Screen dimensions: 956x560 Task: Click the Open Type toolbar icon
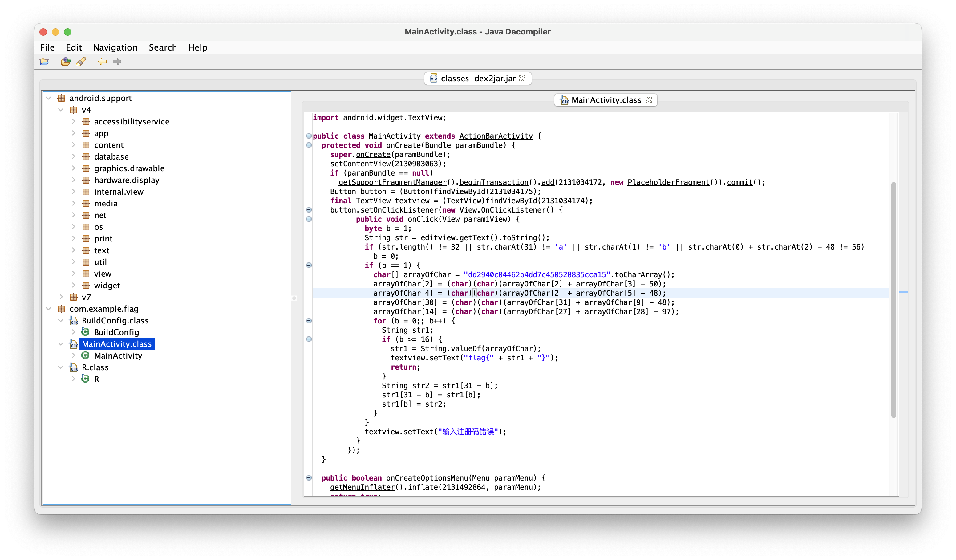coord(66,62)
